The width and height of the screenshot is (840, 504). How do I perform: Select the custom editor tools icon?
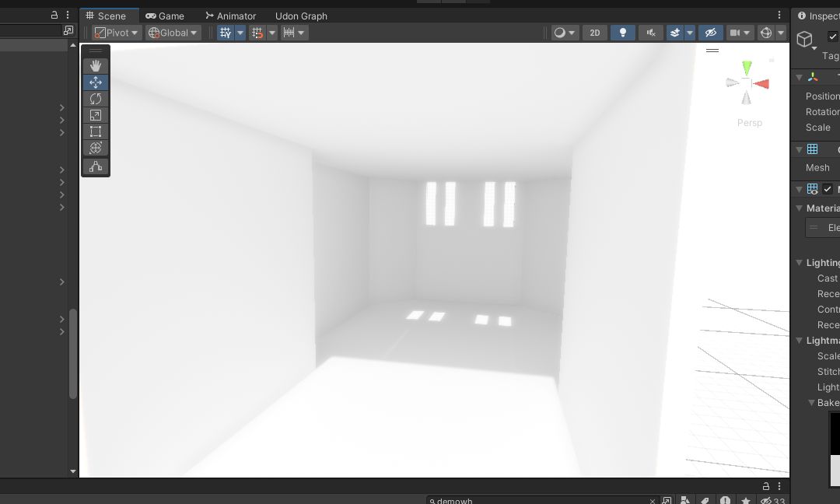coord(96,166)
